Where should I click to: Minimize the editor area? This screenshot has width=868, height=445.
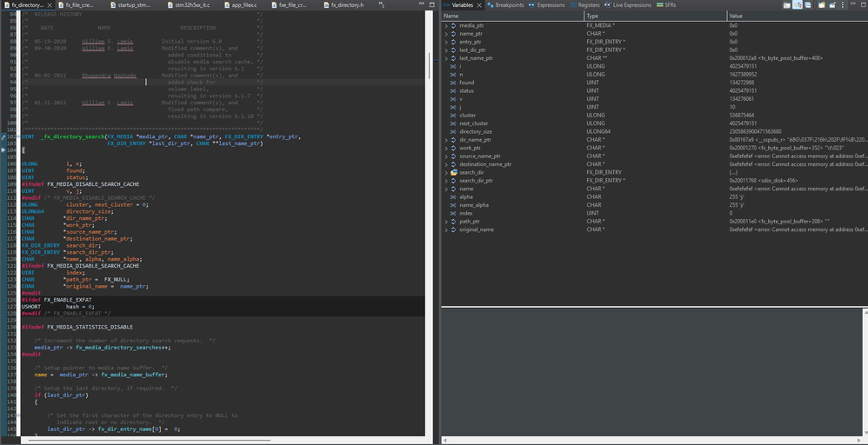pos(421,3)
